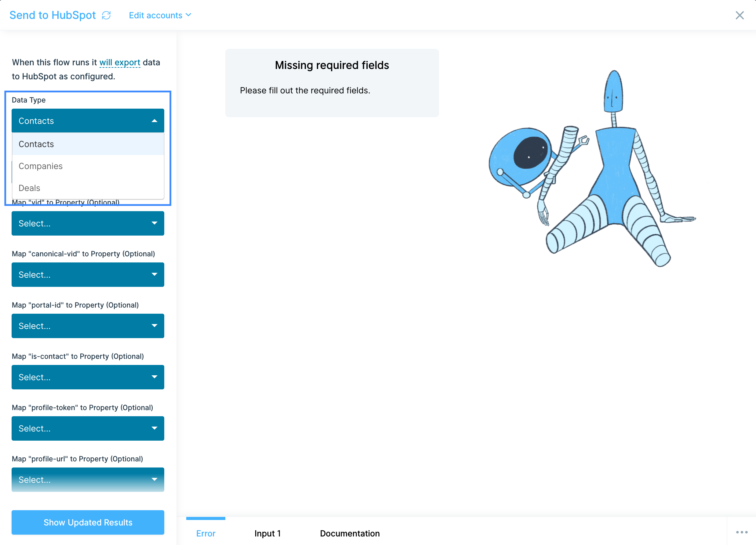Click the refresh icon beside Send to HubSpot
The height and width of the screenshot is (545, 756).
pos(106,15)
